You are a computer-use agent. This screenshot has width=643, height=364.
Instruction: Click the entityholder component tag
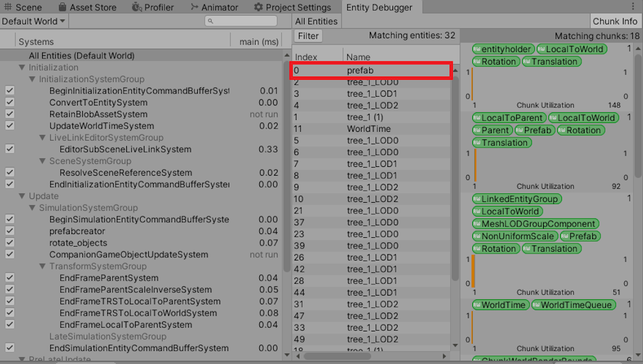coord(504,49)
